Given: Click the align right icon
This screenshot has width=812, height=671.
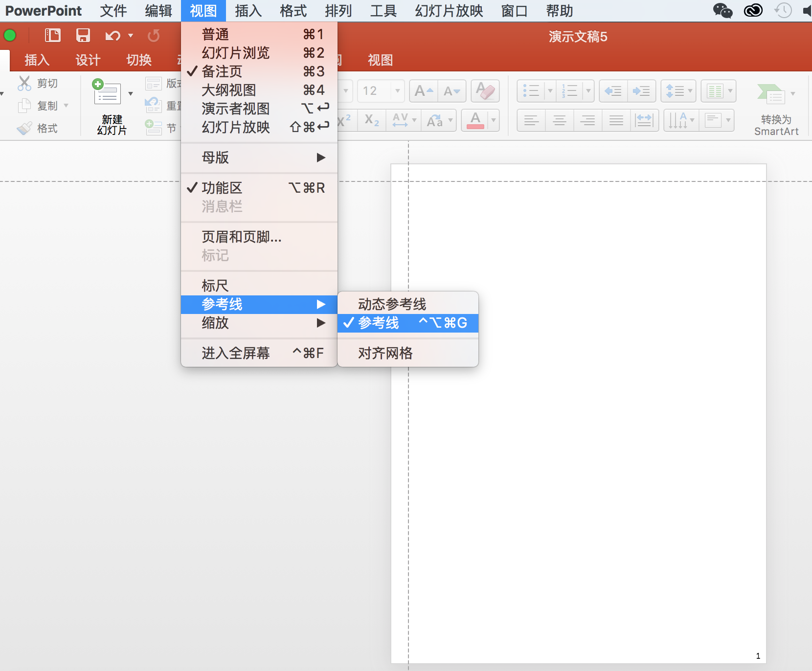Looking at the screenshot, I should pyautogui.click(x=588, y=120).
